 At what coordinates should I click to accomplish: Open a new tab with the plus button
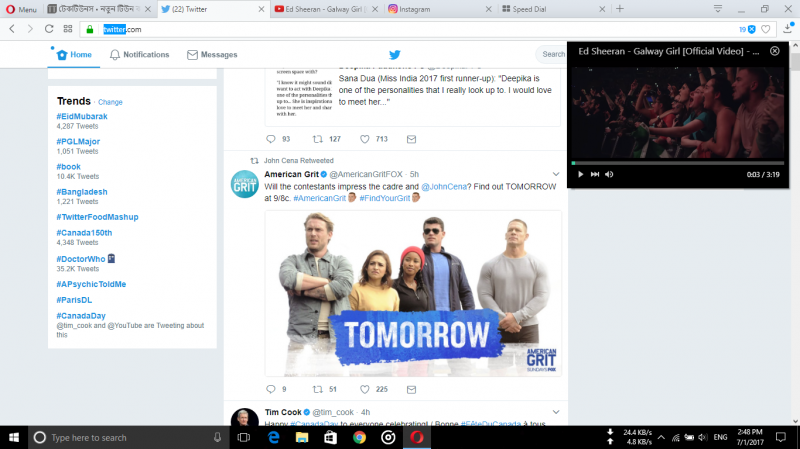pyautogui.click(x=620, y=9)
